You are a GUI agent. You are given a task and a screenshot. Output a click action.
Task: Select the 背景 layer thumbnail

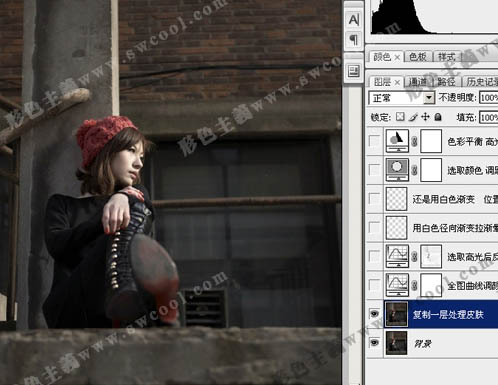pyautogui.click(x=396, y=343)
